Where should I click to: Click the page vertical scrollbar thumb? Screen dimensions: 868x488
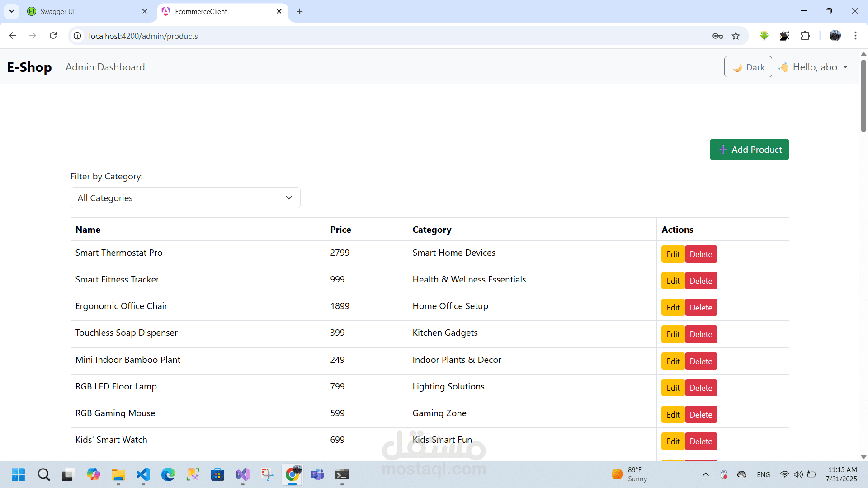click(863, 95)
